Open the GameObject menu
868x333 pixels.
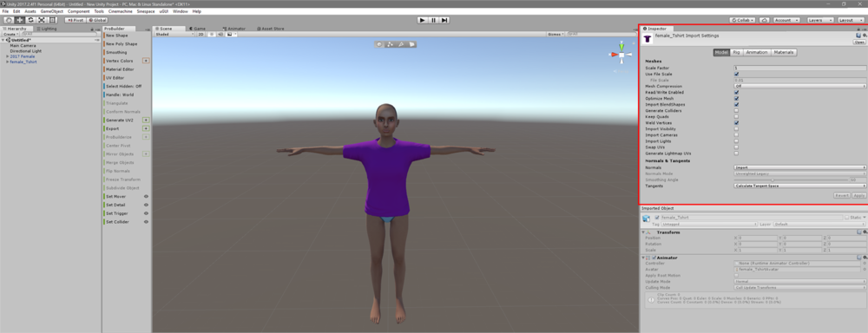[53, 11]
